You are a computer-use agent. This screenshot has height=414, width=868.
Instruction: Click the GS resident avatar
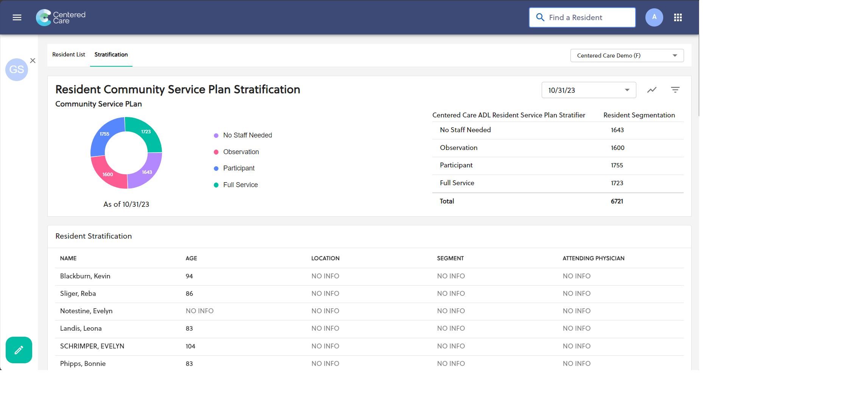[x=17, y=70]
